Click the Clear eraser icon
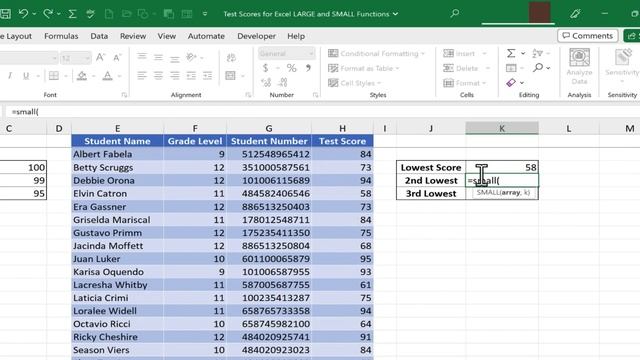The width and height of the screenshot is (640, 360). [511, 82]
